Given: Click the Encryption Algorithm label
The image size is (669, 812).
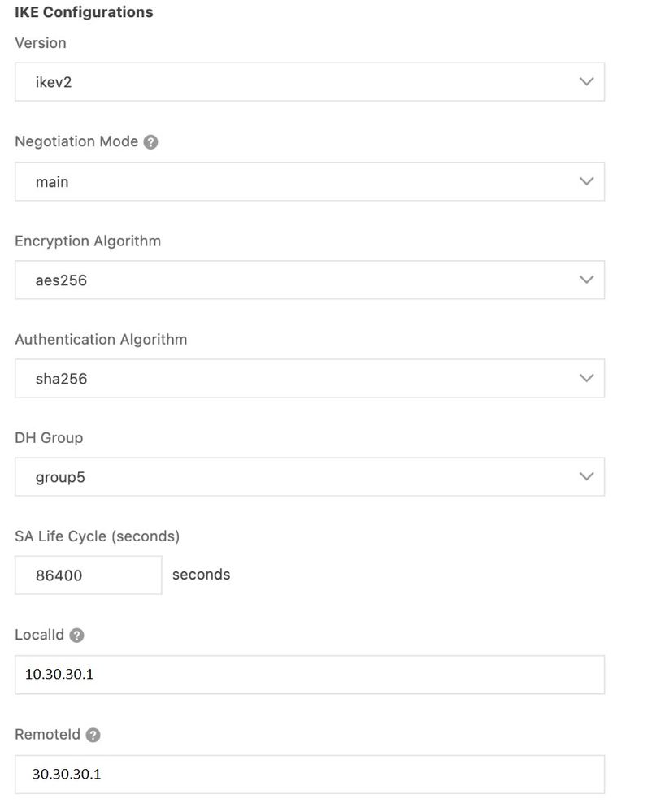Looking at the screenshot, I should [88, 241].
